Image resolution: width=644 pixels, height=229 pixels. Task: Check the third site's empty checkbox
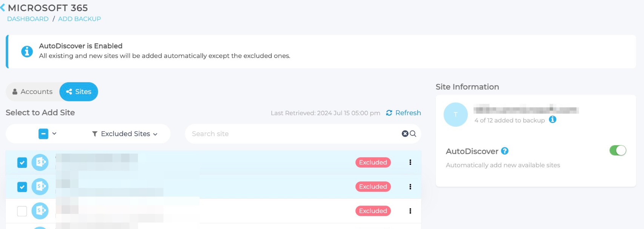click(22, 211)
